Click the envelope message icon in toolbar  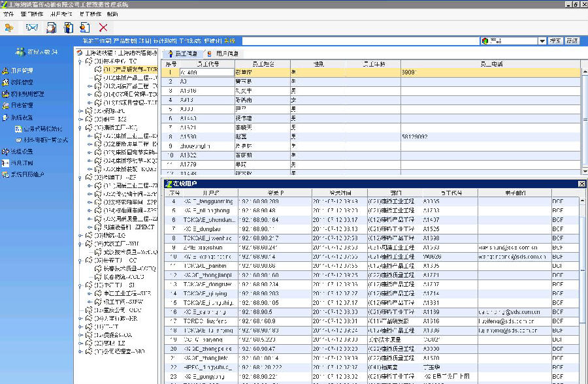point(33,27)
